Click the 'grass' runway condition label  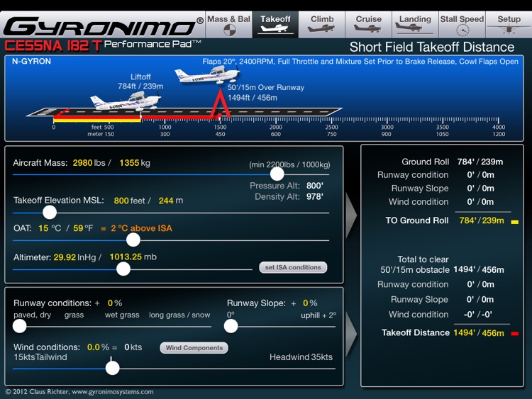point(74,315)
